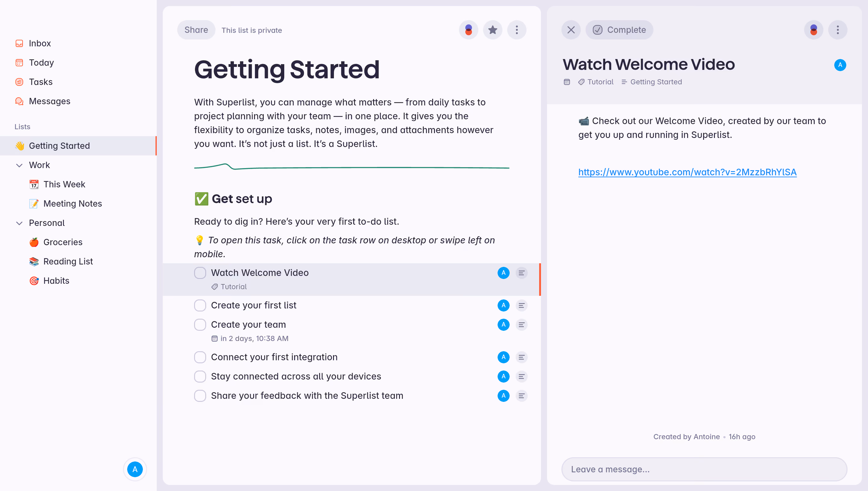The width and height of the screenshot is (868, 491).
Task: Click the Getting Started breadcrumb in task detail
Action: tap(651, 82)
